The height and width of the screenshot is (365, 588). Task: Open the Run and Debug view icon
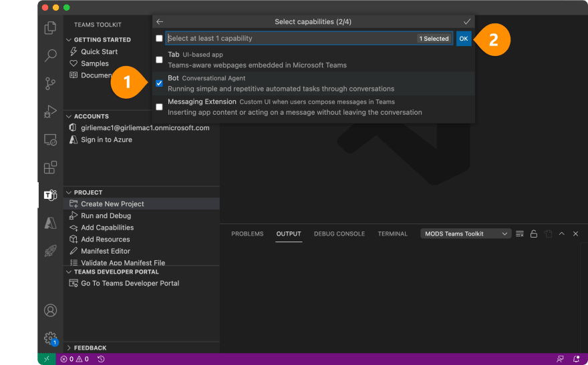50,111
